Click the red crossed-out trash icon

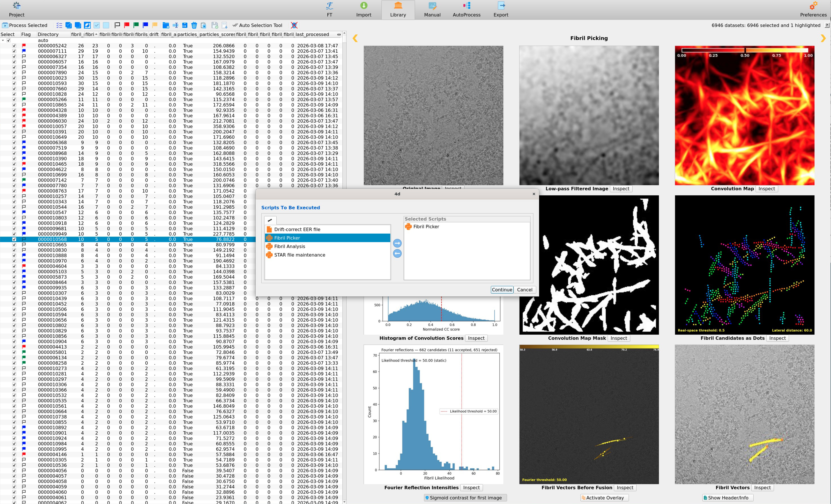click(x=294, y=25)
